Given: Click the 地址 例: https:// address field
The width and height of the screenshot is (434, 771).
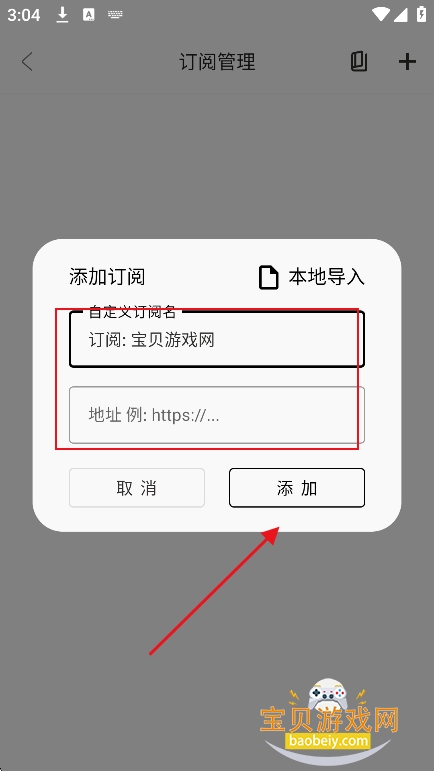Looking at the screenshot, I should tap(217, 415).
